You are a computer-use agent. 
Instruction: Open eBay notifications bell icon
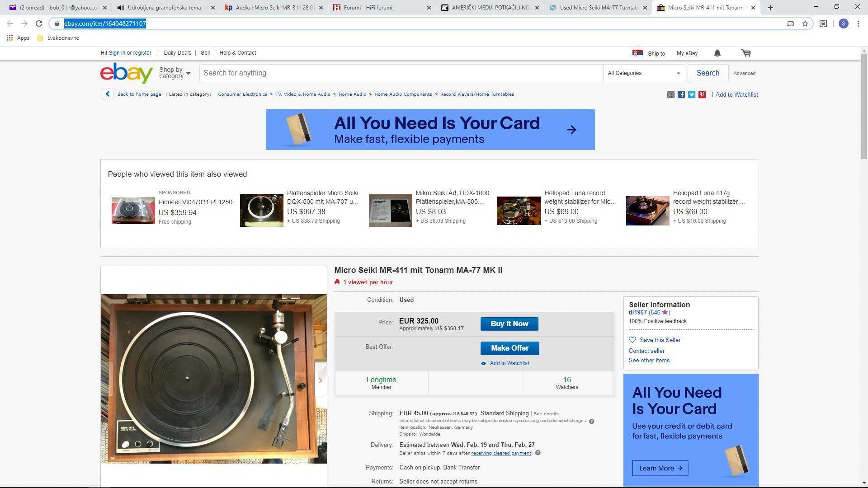click(717, 53)
